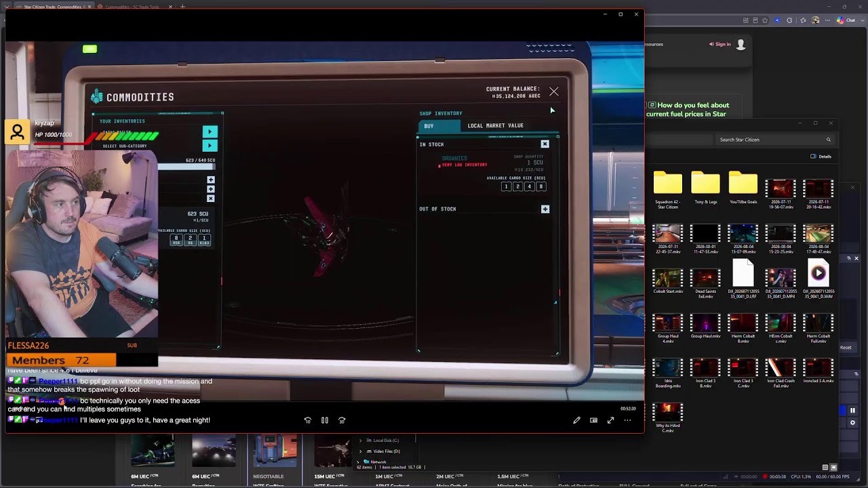Click Sign in on the browser page
The image size is (868, 488).
[x=720, y=45]
